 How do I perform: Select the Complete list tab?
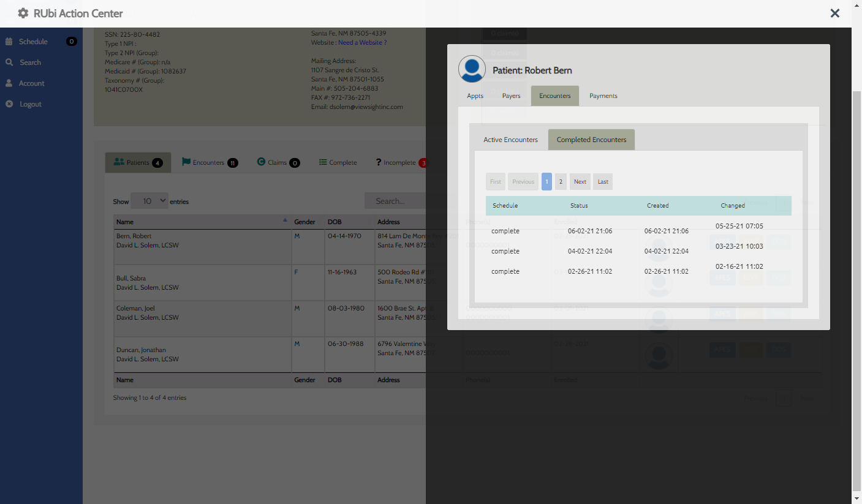click(x=338, y=163)
